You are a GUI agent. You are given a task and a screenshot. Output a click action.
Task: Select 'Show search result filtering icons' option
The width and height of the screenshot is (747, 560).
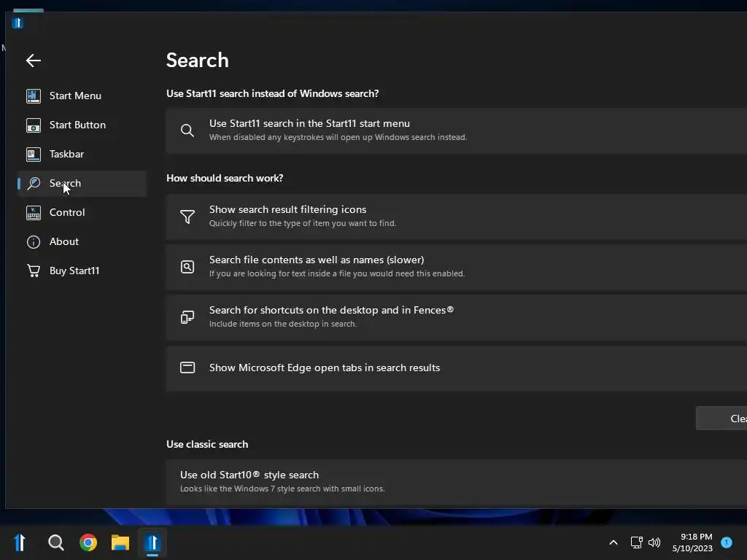click(x=457, y=217)
